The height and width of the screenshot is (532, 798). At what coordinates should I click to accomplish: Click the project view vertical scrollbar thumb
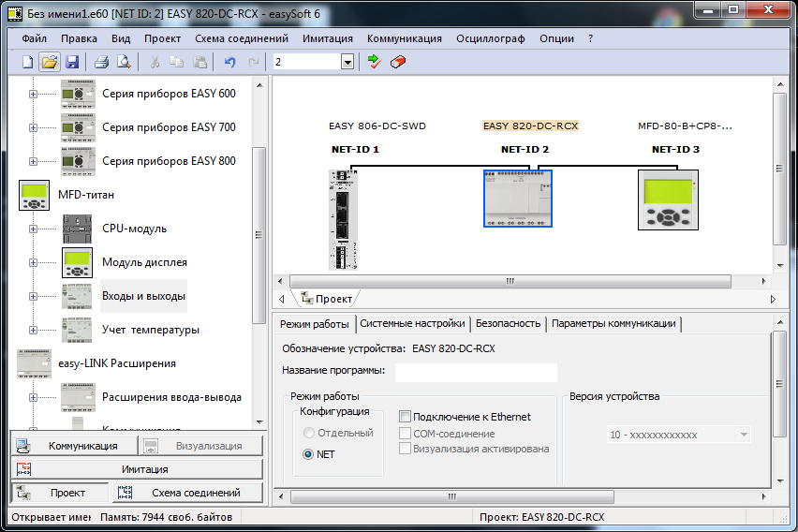click(779, 169)
